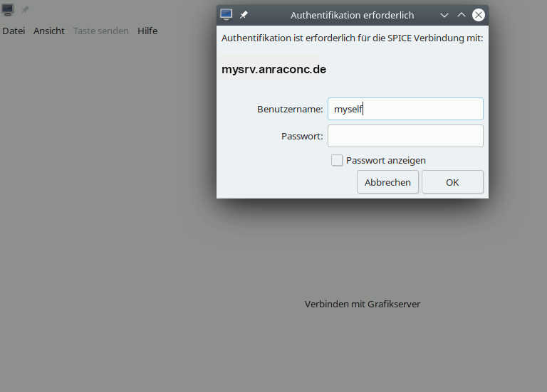Confirm with the OK button

point(452,182)
